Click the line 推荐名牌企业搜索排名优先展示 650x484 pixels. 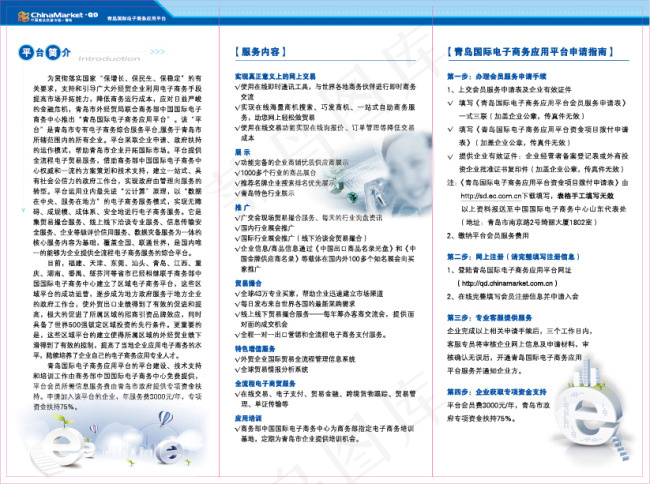coord(285,183)
